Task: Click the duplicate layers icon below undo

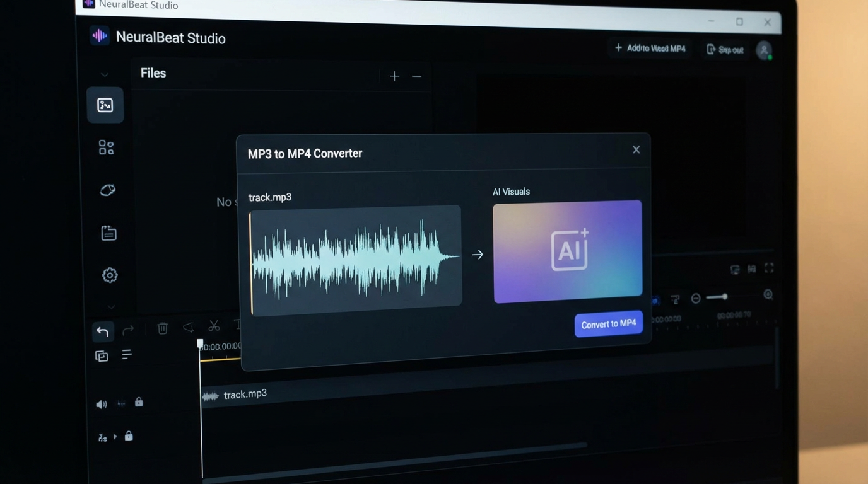Action: (x=102, y=356)
